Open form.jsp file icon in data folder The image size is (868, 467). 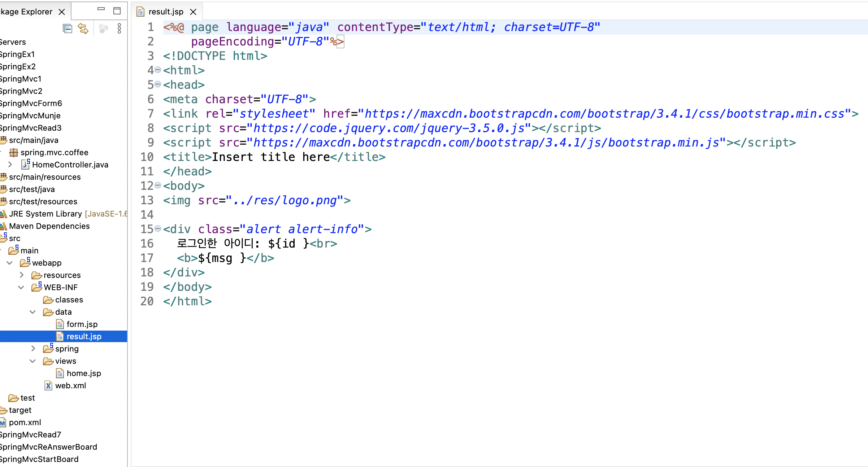tap(60, 324)
